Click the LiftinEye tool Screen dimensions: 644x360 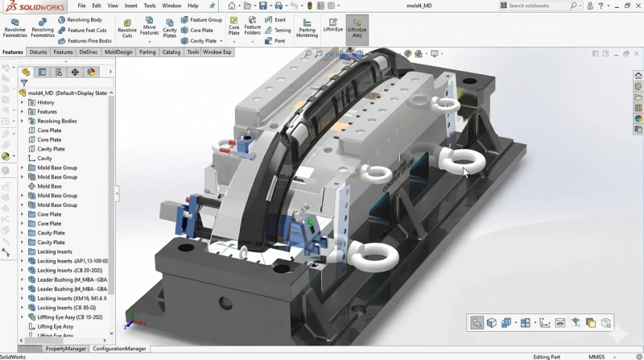(332, 25)
